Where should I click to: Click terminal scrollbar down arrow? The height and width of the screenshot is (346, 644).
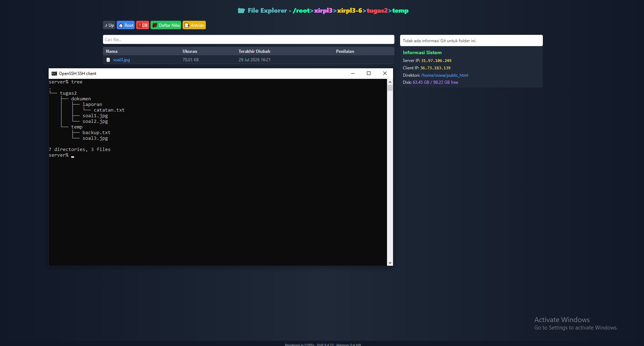click(x=390, y=263)
